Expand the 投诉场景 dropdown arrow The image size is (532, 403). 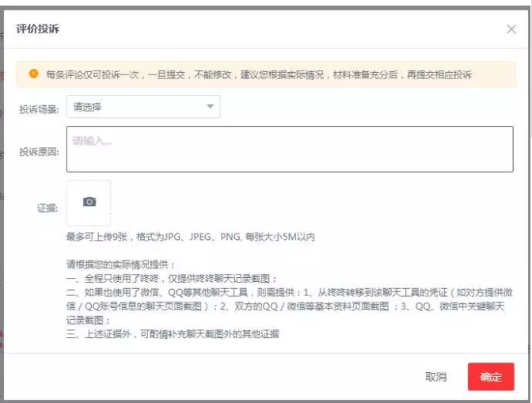tap(210, 106)
